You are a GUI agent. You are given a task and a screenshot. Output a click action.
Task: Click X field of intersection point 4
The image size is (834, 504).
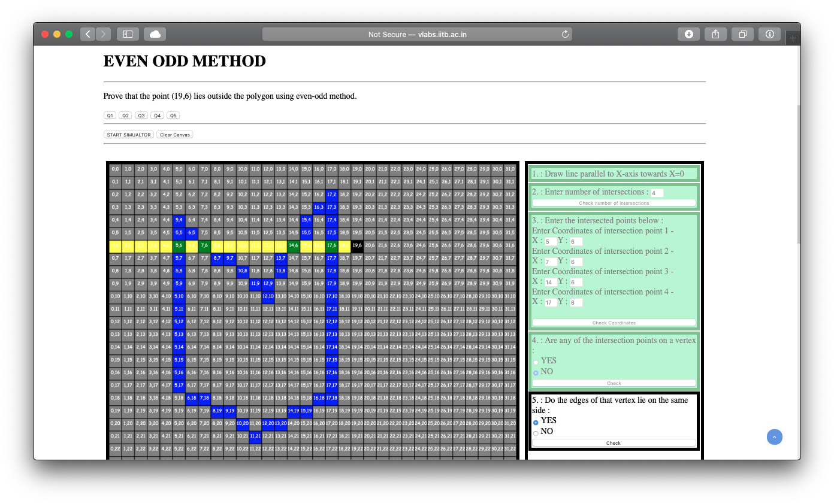[x=551, y=303]
